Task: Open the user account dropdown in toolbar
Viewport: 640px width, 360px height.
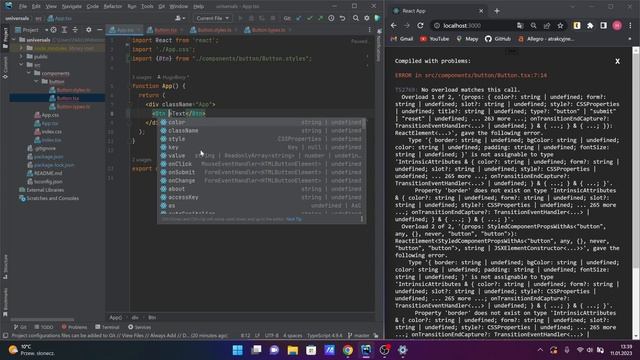Action: point(180,18)
